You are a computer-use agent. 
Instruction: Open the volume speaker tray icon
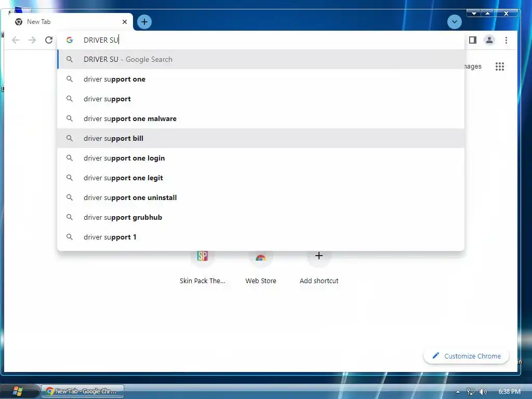tap(483, 392)
